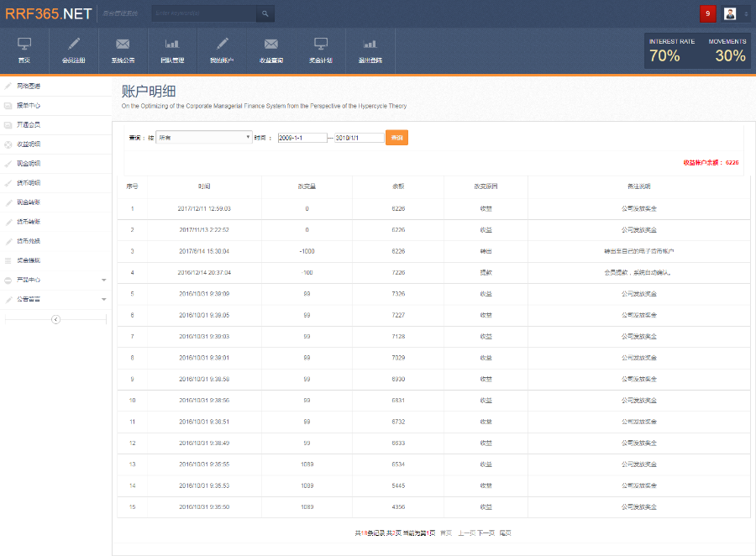
Task: Click the search magnifier icon in header
Action: [x=265, y=13]
